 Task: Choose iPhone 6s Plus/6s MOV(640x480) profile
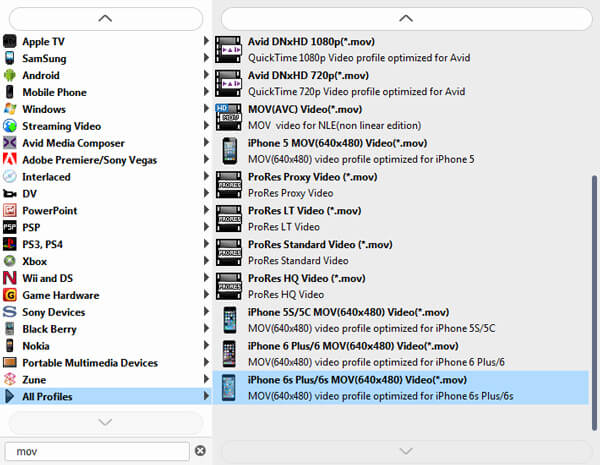pos(400,387)
